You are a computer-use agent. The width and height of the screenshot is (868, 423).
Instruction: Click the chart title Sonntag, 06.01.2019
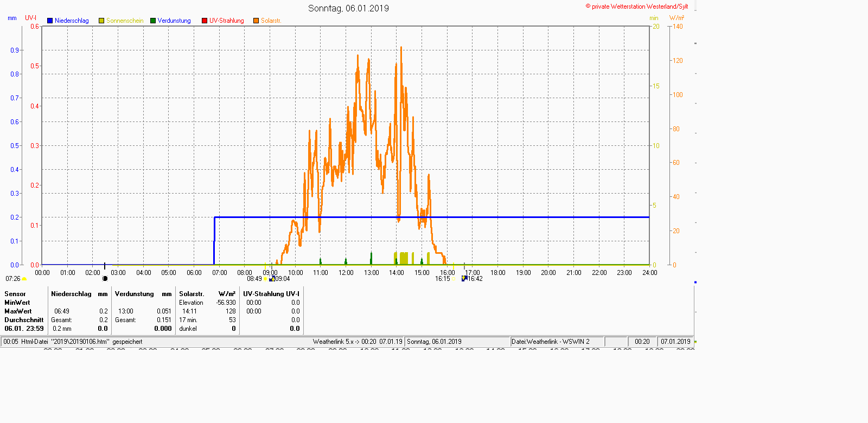348,8
